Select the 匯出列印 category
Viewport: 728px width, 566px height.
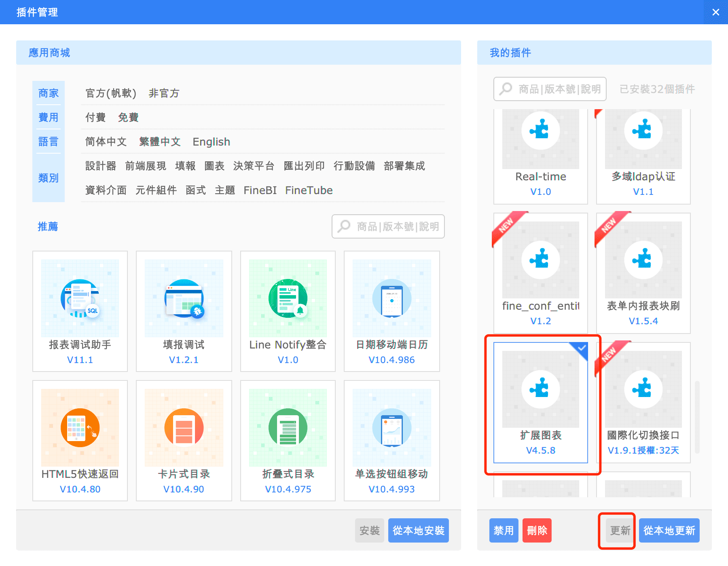304,166
